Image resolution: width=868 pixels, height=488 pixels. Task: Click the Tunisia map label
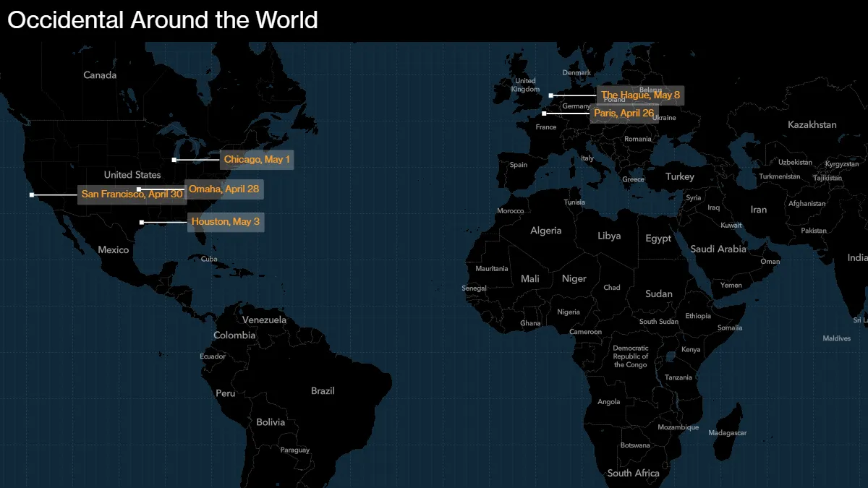click(574, 202)
